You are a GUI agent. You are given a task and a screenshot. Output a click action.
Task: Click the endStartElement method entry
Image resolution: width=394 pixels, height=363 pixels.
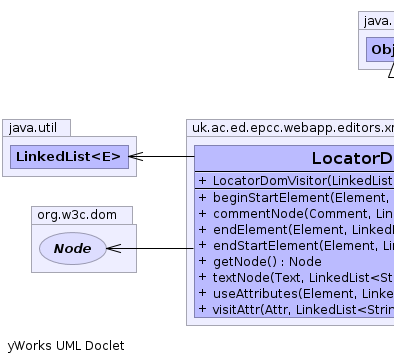[296, 246]
